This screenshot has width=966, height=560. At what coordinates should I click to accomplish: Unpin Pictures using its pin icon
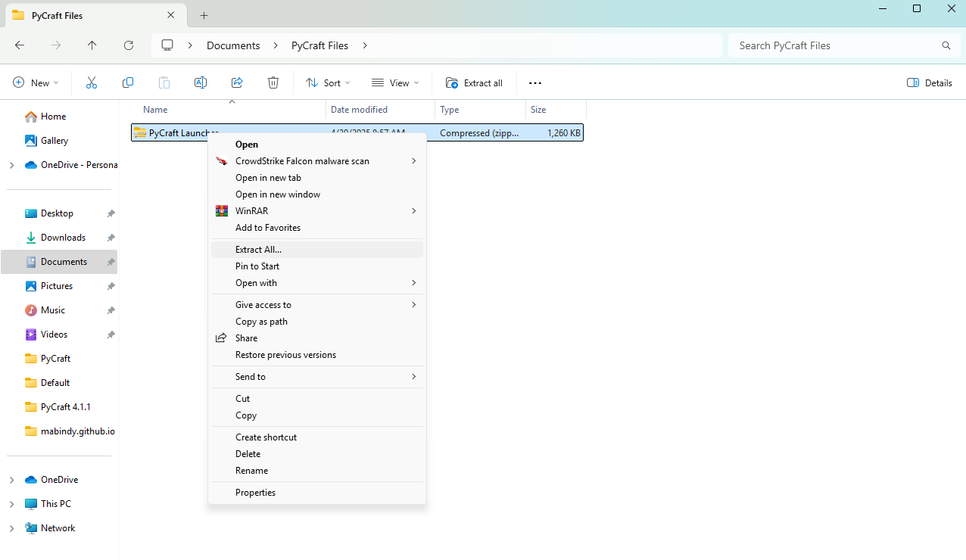111,286
